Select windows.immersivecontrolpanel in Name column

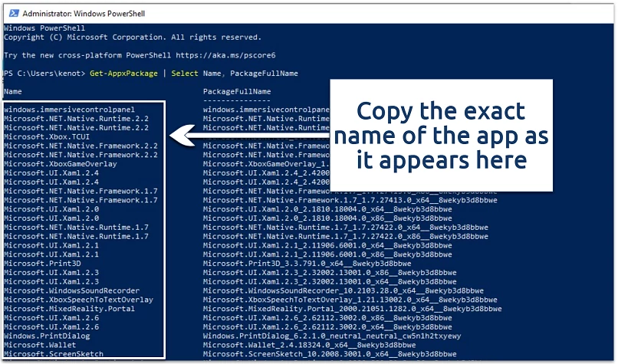tap(69, 110)
